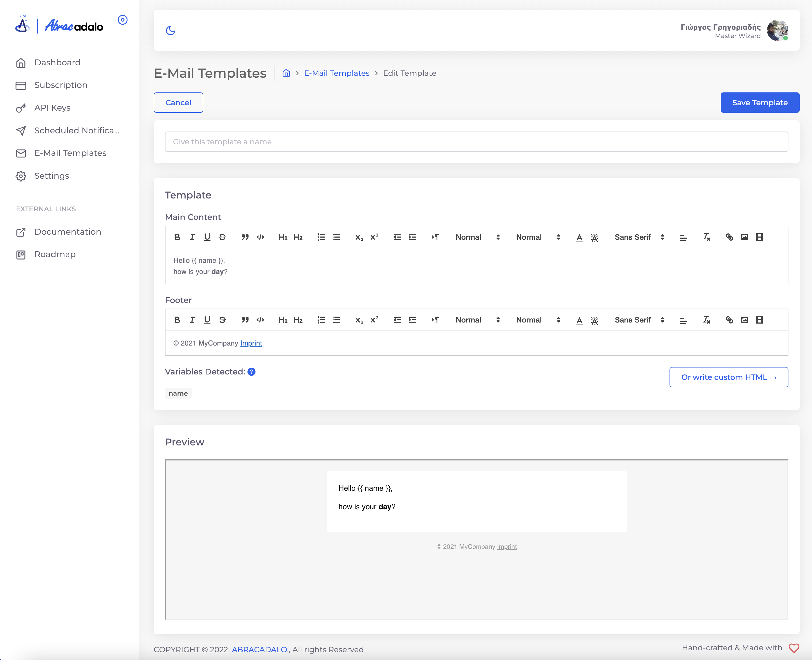812x660 pixels.
Task: Decrease indent in Main Content editor
Action: tap(397, 237)
